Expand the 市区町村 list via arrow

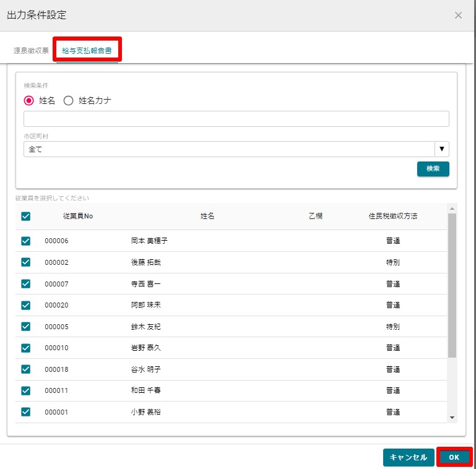coord(442,149)
